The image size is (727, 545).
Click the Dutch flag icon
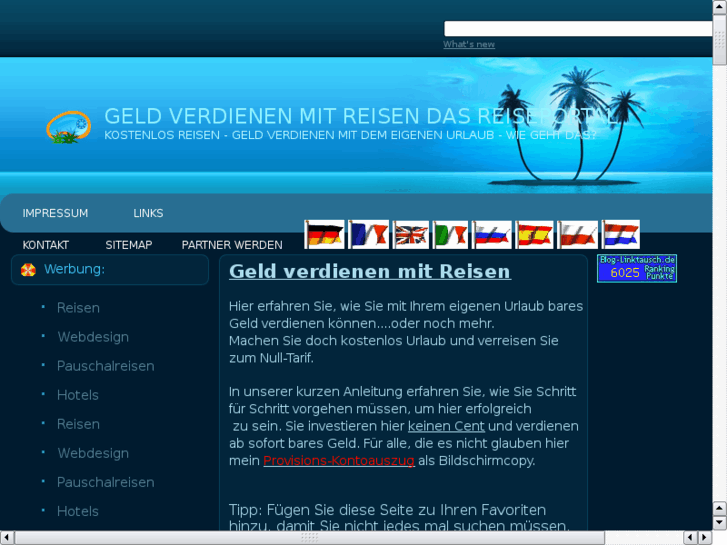click(621, 234)
